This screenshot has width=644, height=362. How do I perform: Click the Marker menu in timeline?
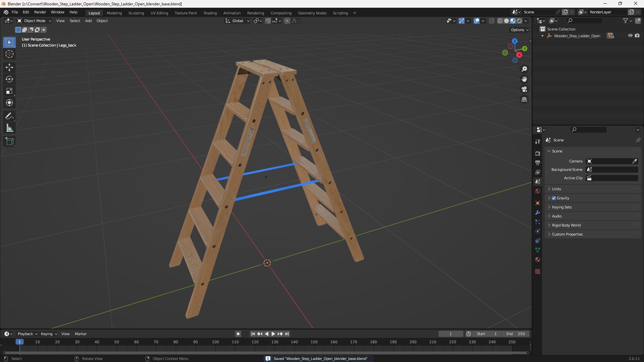[x=80, y=334]
